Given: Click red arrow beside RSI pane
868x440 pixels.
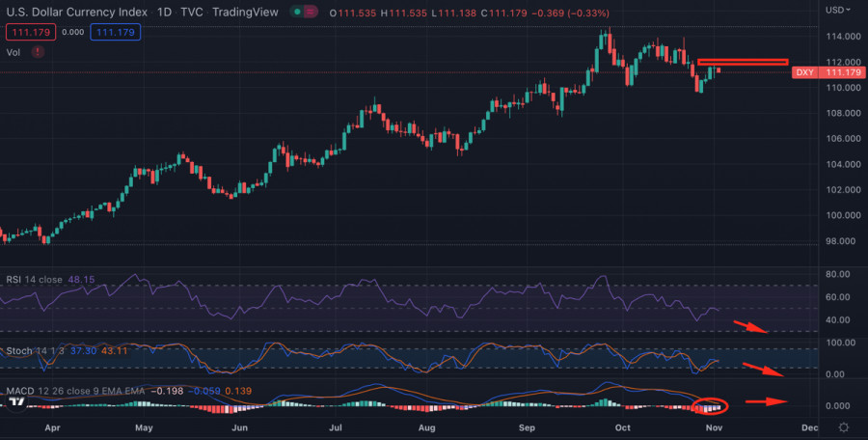Looking at the screenshot, I should [x=751, y=327].
